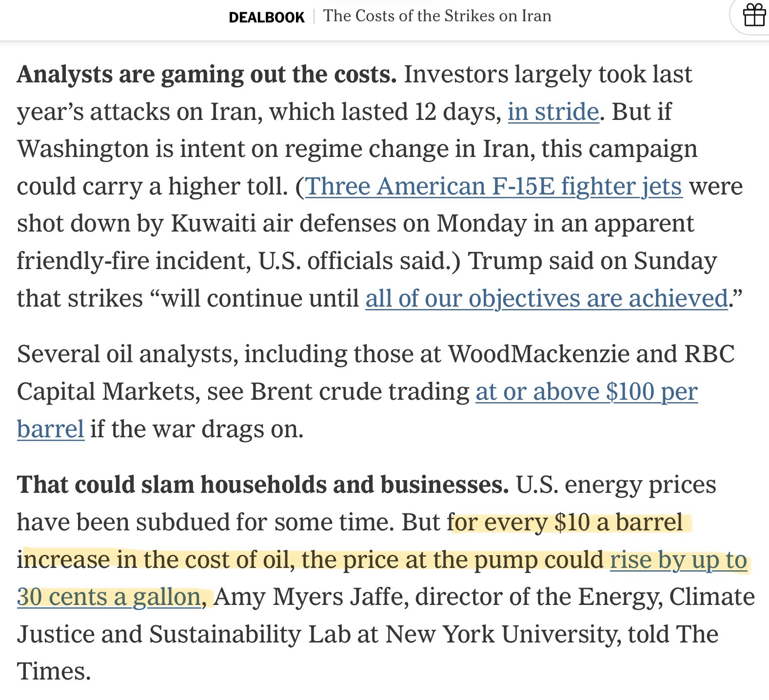Click highlighted phrase 'for every $10 a barrel'
Screen dimensions: 769x700
coord(569,522)
